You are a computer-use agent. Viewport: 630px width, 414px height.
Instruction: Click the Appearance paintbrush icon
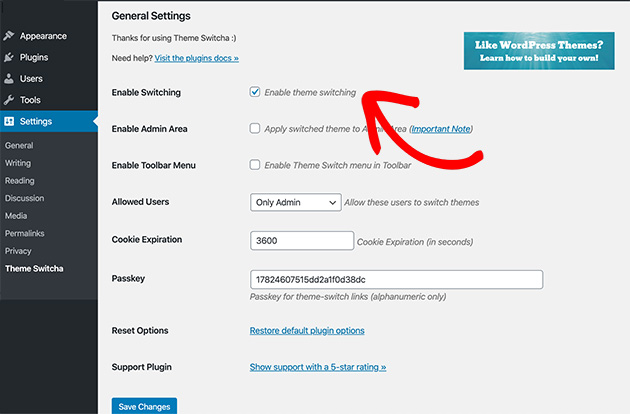pos(9,36)
